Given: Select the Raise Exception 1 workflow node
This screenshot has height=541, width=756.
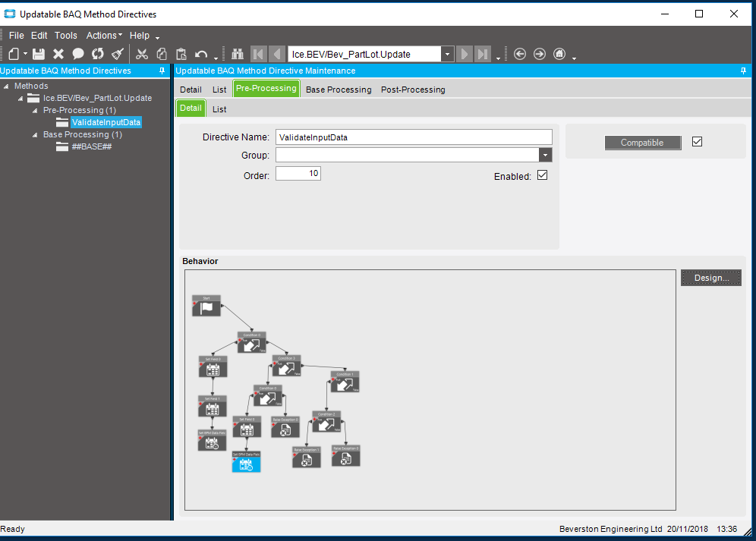Looking at the screenshot, I should [x=306, y=457].
